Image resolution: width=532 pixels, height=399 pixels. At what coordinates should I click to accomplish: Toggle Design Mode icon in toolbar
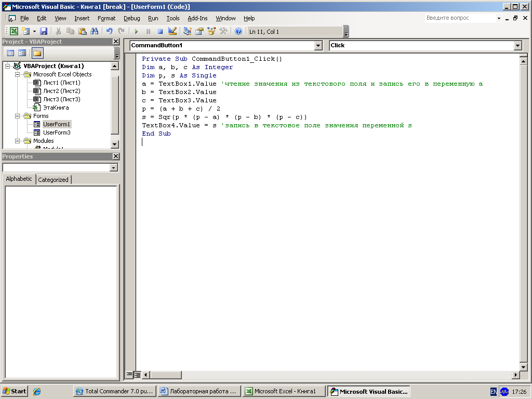[x=172, y=32]
